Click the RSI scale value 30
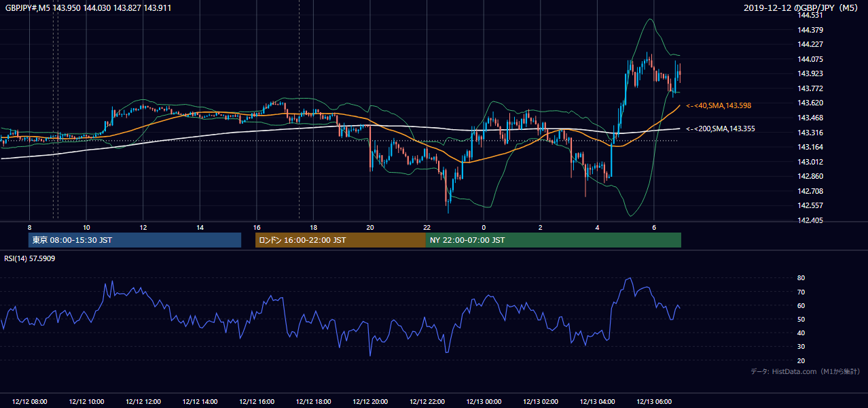Viewport: 868px width, 408px height. point(801,347)
